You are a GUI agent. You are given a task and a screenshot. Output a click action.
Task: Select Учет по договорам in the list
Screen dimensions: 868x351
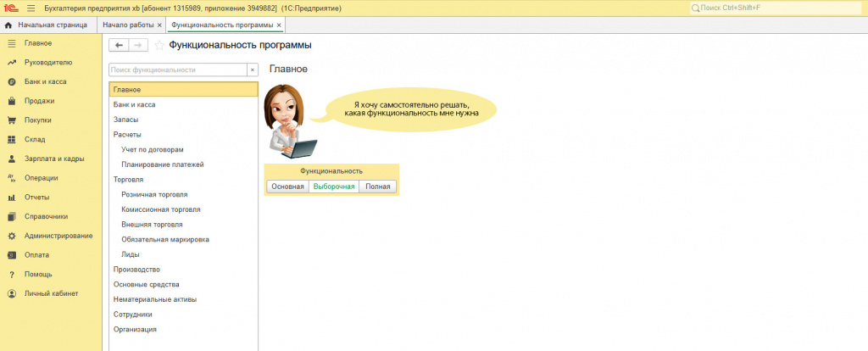184,149
